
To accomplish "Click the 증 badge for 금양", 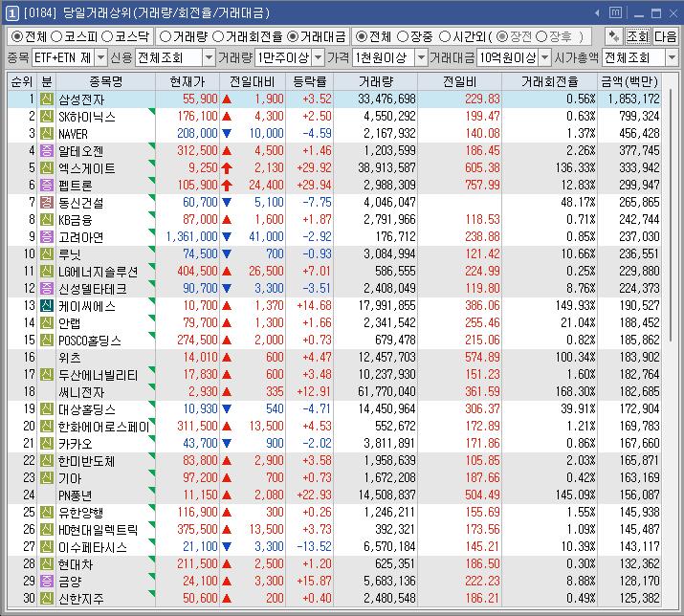I will (x=47, y=582).
